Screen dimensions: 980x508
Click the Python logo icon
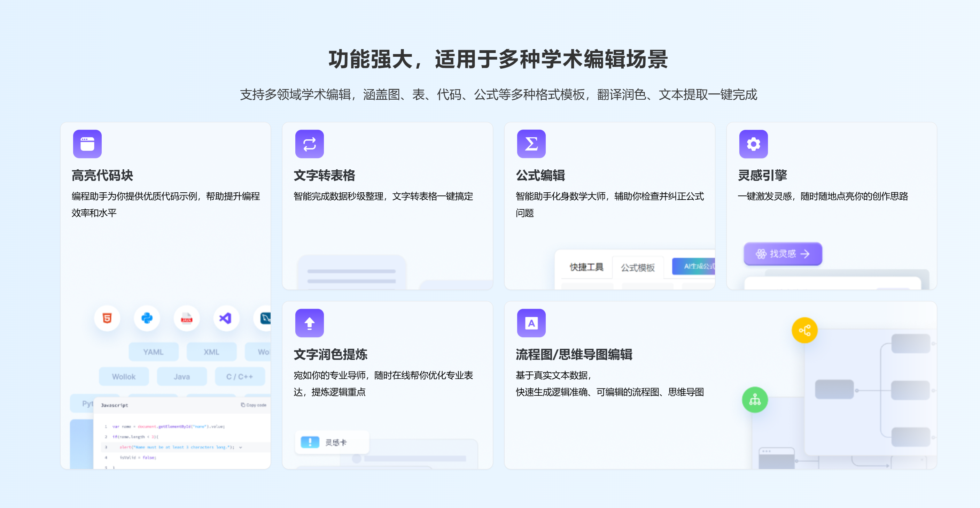(147, 318)
